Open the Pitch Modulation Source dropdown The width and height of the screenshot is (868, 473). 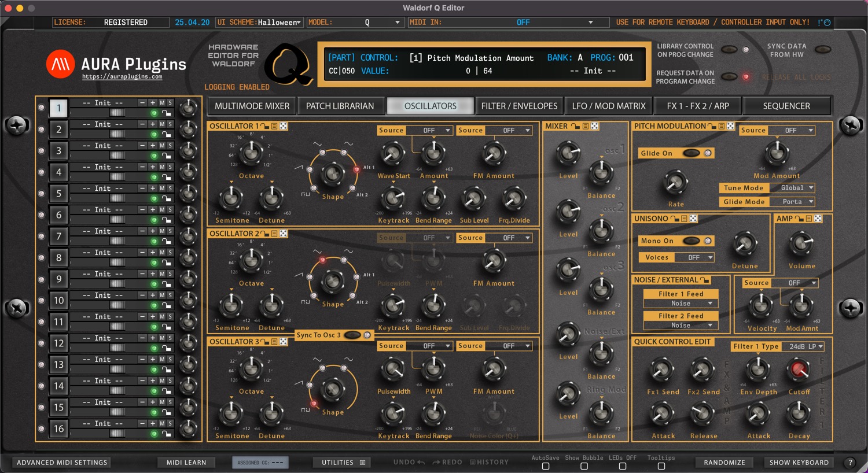point(792,131)
